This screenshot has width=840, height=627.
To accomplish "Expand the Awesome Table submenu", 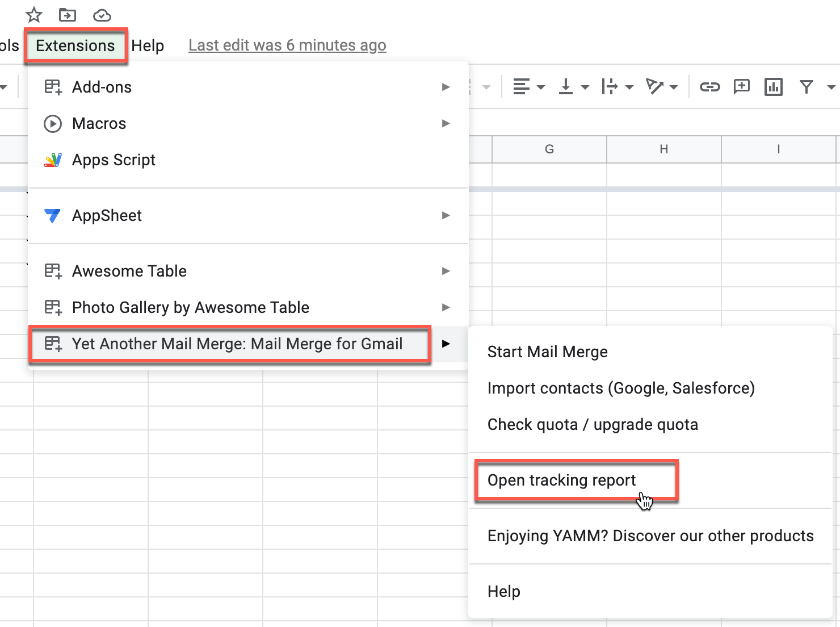I will pos(447,271).
